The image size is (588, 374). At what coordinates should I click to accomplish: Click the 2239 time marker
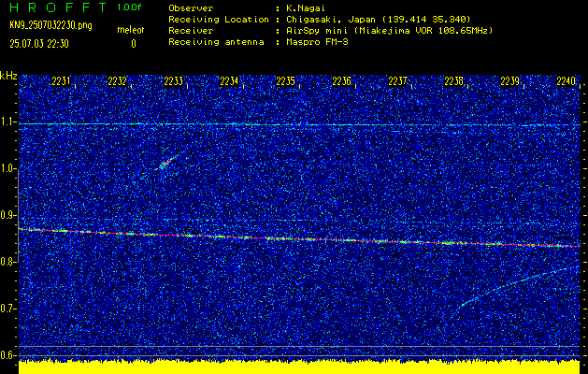point(510,81)
